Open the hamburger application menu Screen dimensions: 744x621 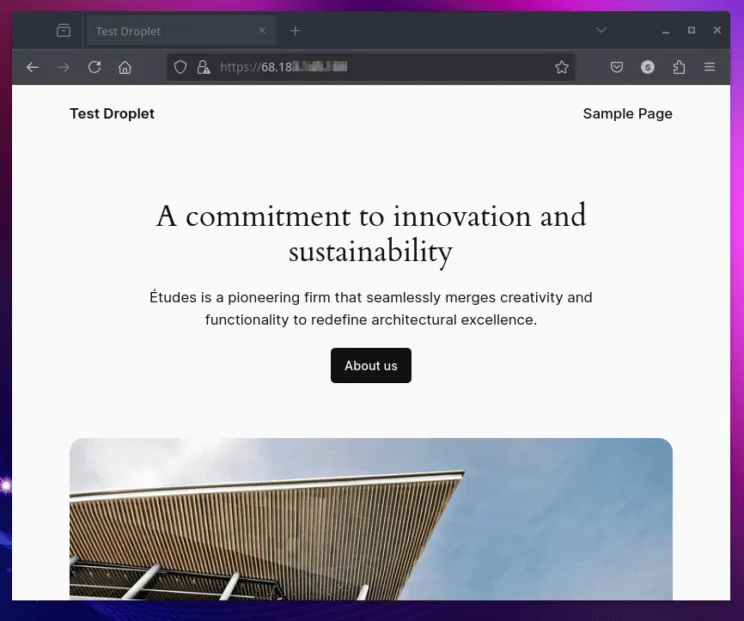710,67
